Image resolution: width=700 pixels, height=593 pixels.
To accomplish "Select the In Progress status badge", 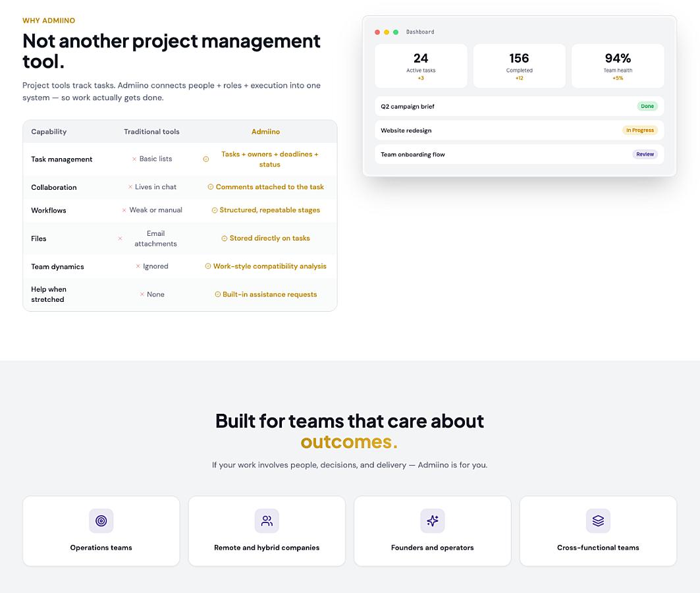I will click(639, 130).
